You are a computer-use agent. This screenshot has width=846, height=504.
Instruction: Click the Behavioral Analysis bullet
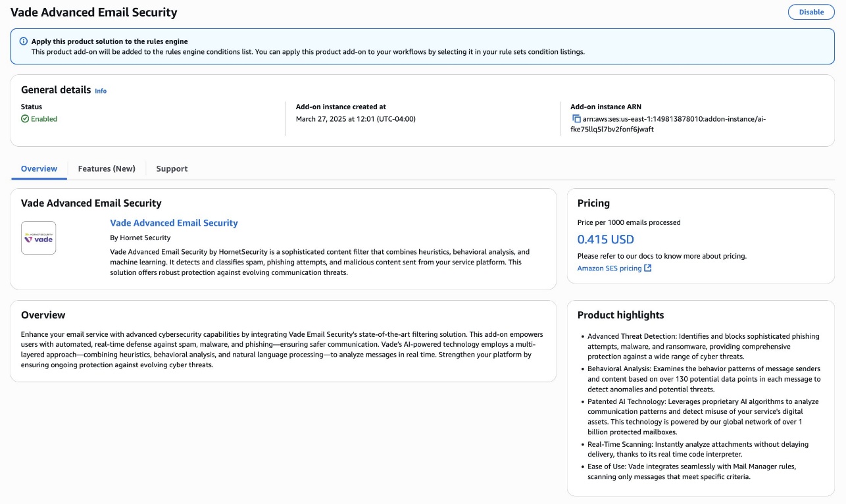coord(704,379)
